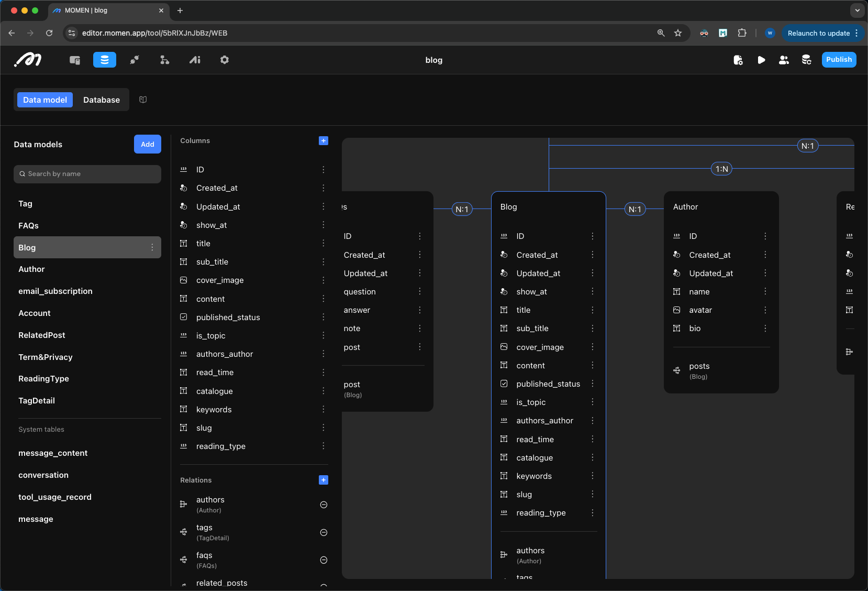This screenshot has width=868, height=591.
Task: Open more options for published_status column
Action: point(324,317)
